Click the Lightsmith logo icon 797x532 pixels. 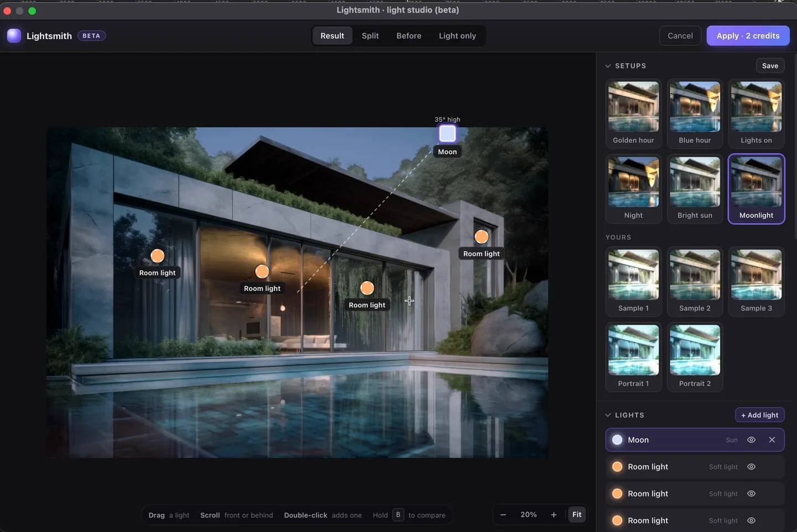[14, 35]
